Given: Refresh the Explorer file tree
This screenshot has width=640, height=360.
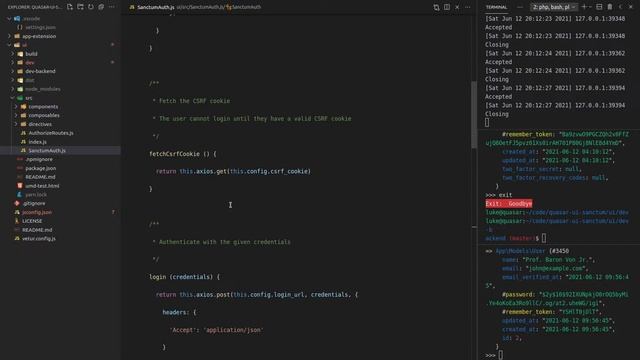Looking at the screenshot, I should click(91, 7).
